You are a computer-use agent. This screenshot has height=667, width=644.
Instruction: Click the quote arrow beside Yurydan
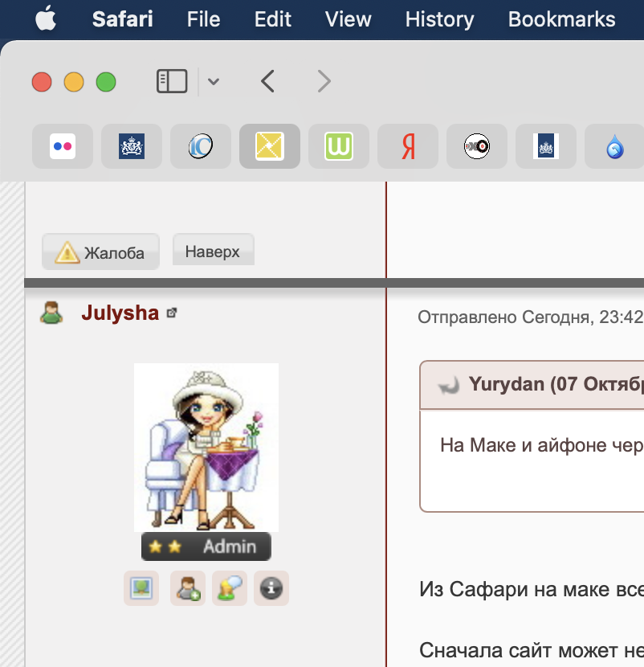[448, 385]
